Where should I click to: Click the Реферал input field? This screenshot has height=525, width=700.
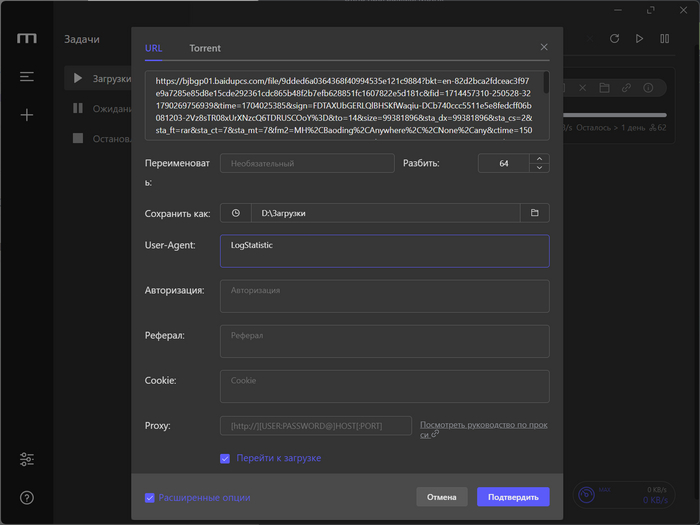[x=385, y=342]
